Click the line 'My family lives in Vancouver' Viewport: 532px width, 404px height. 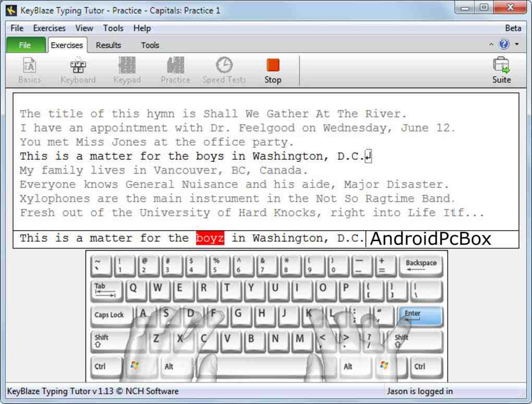point(164,170)
